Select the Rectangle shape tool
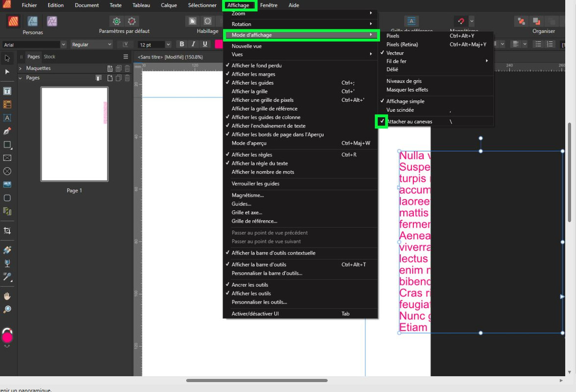The width and height of the screenshot is (576, 392). 7,145
